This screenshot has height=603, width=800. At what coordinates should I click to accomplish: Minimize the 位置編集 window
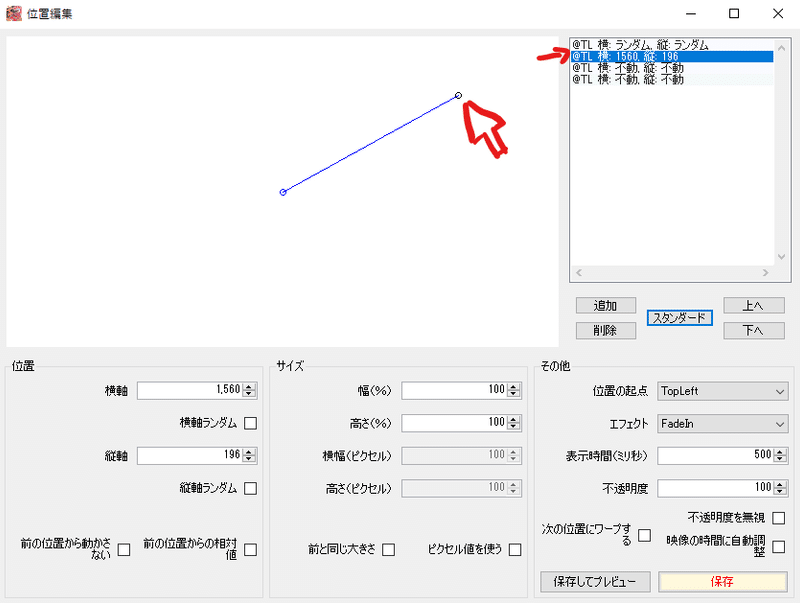click(691, 14)
